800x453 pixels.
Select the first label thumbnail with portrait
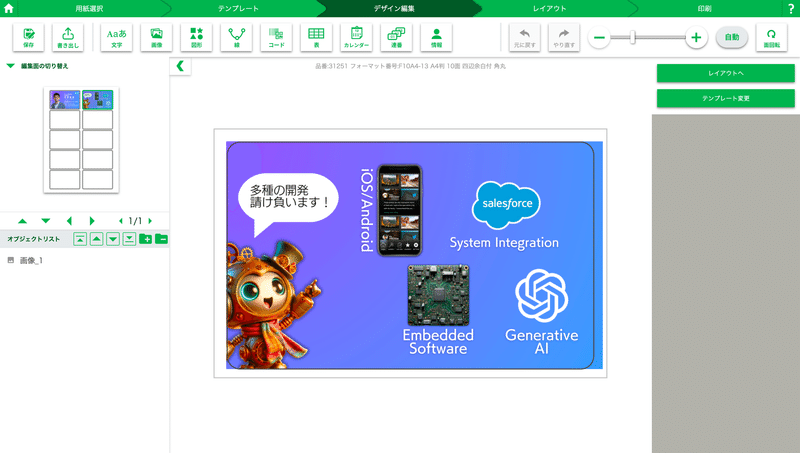(65, 99)
